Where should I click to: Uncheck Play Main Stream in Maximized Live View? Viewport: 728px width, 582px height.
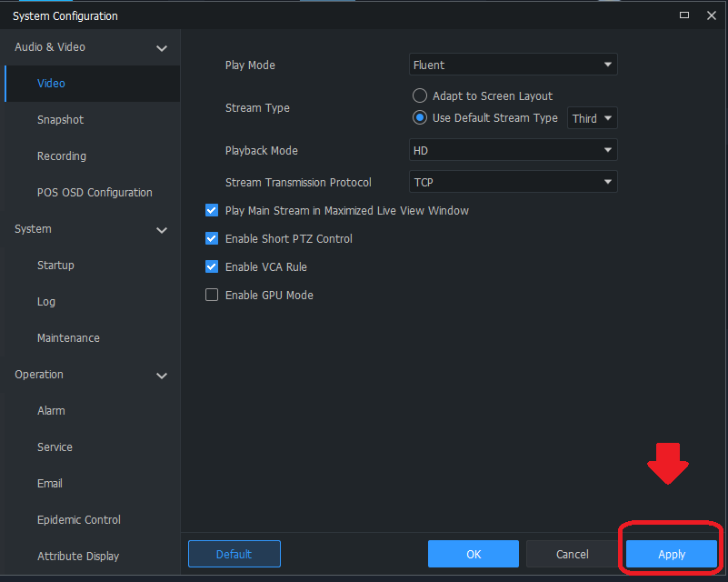point(211,210)
